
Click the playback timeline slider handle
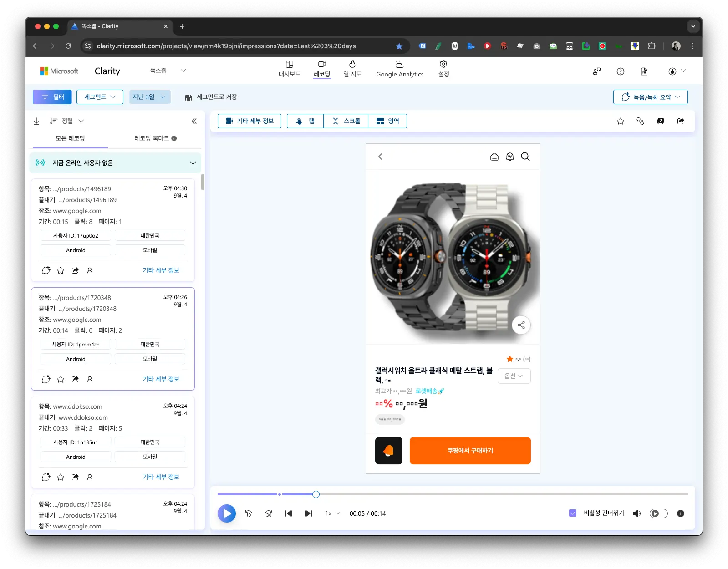pos(316,494)
